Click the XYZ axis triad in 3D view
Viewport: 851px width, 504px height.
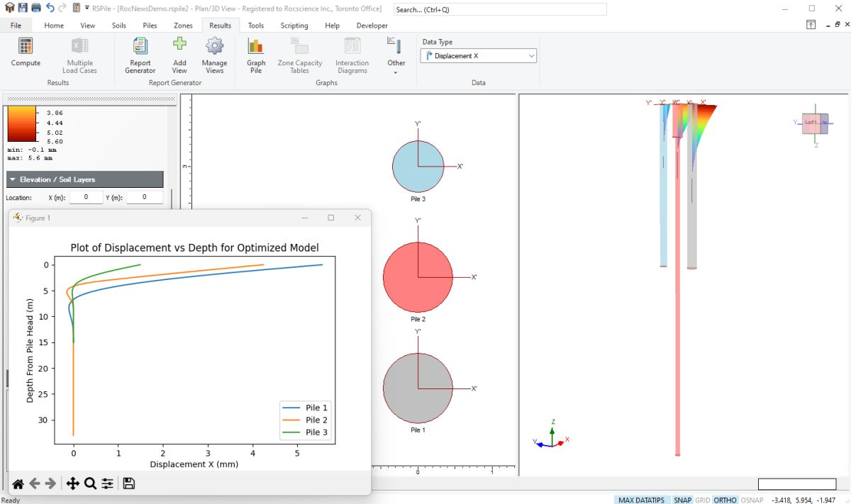(551, 436)
